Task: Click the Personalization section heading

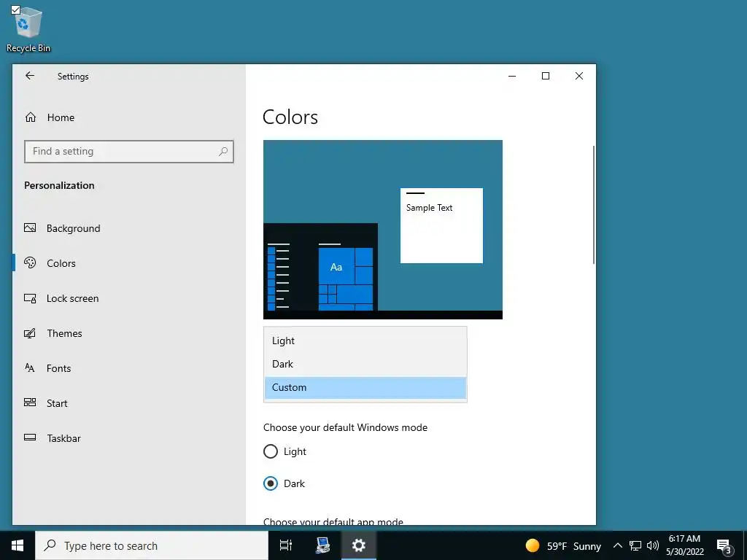Action: point(59,185)
